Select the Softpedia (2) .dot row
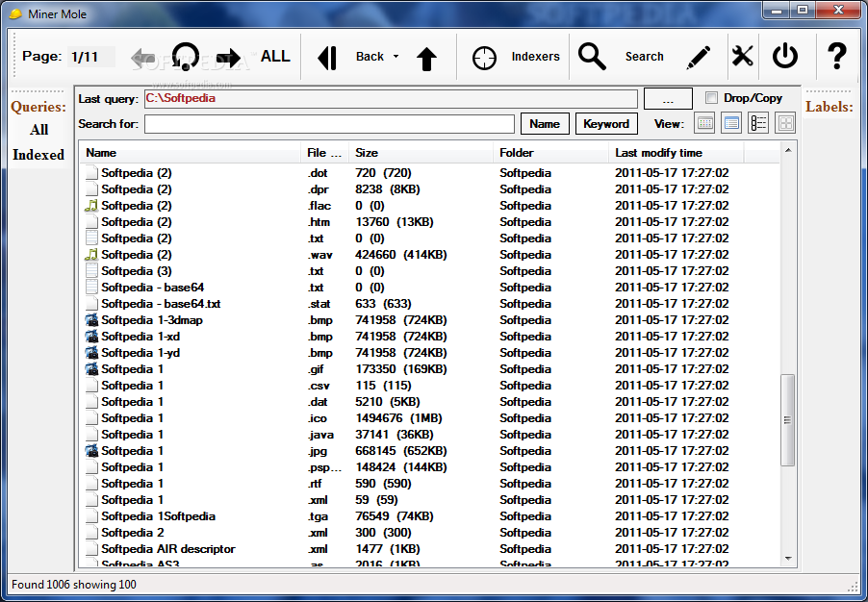 [429, 173]
